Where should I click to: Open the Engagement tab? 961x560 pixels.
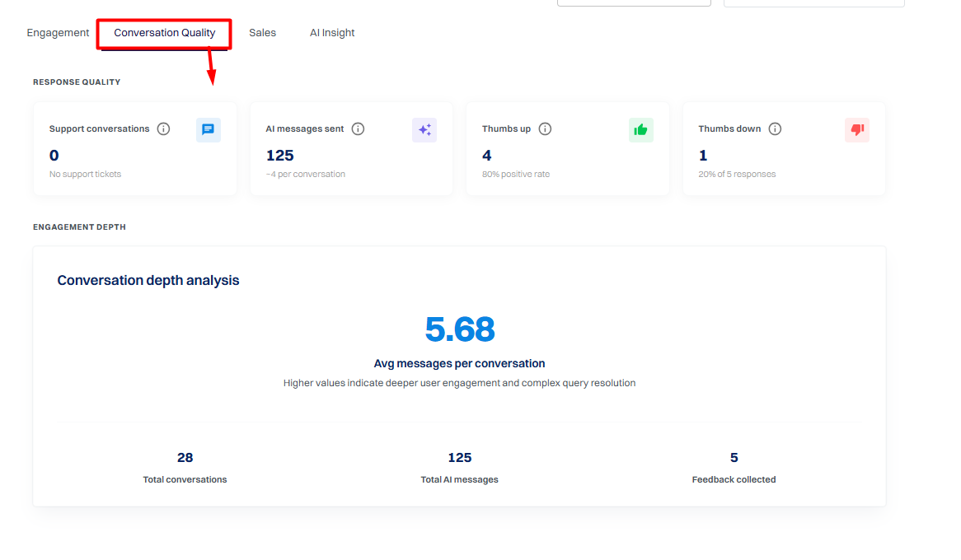pos(58,33)
